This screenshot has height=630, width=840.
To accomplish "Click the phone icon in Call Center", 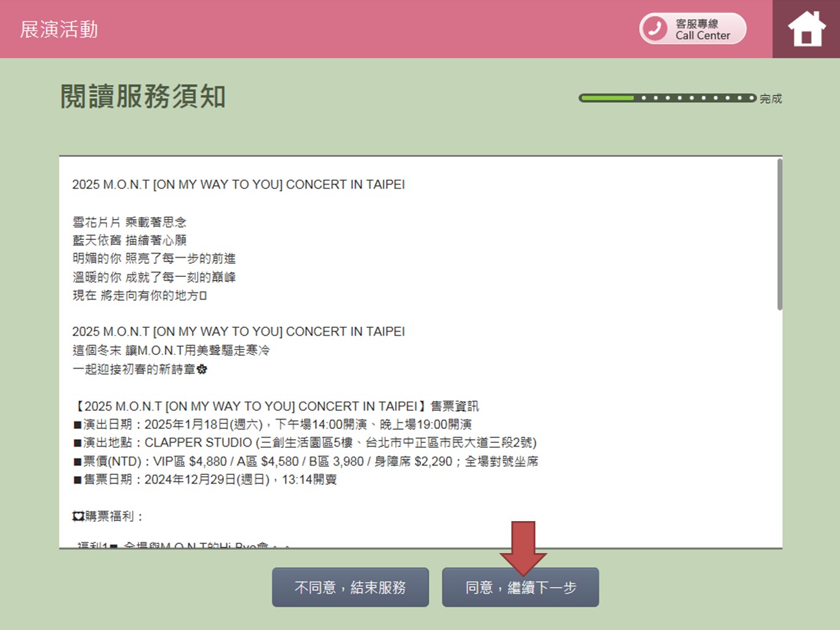I will pos(655,29).
